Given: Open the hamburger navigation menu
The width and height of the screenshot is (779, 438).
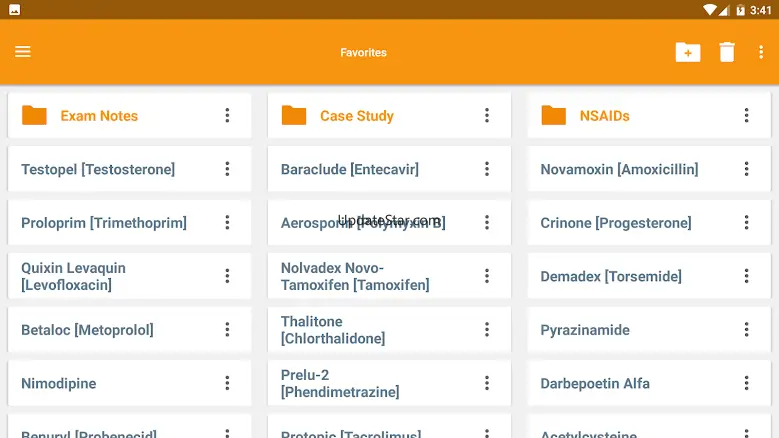Looking at the screenshot, I should point(23,52).
